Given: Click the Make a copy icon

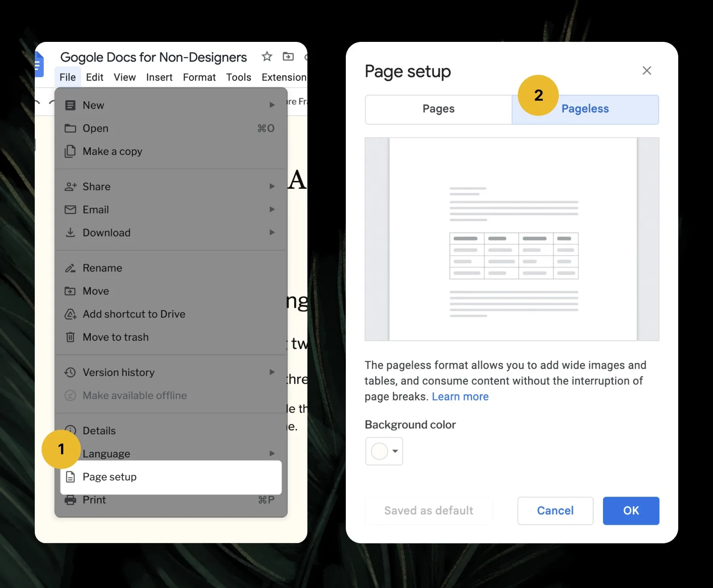Looking at the screenshot, I should 70,151.
